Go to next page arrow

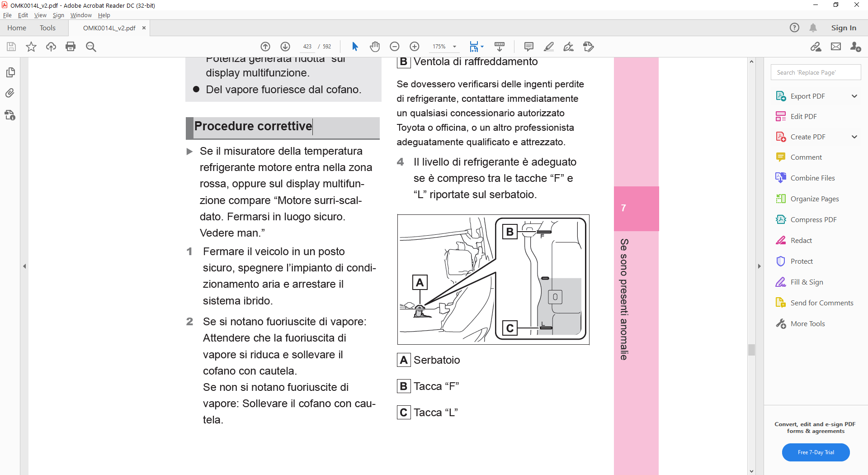coord(285,47)
